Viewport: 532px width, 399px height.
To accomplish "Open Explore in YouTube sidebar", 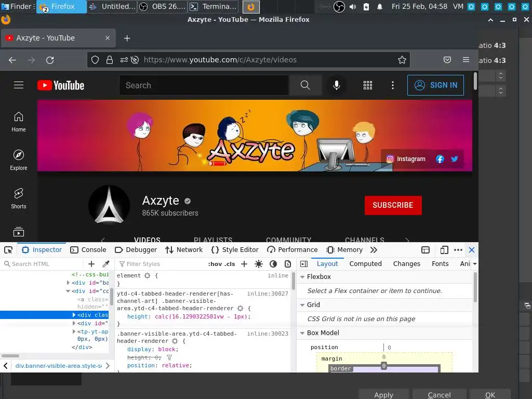I will coord(19,161).
